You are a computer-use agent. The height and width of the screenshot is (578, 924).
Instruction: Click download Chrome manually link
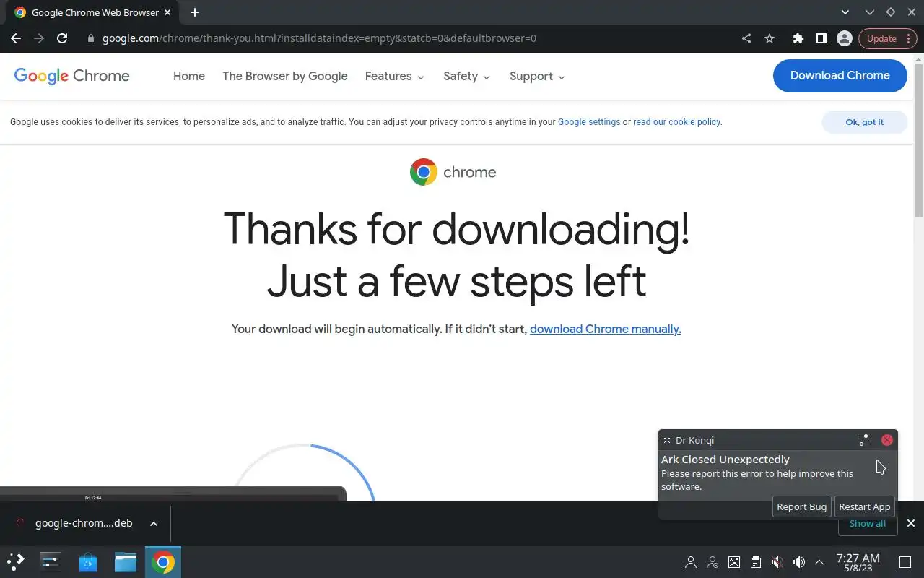tap(605, 329)
